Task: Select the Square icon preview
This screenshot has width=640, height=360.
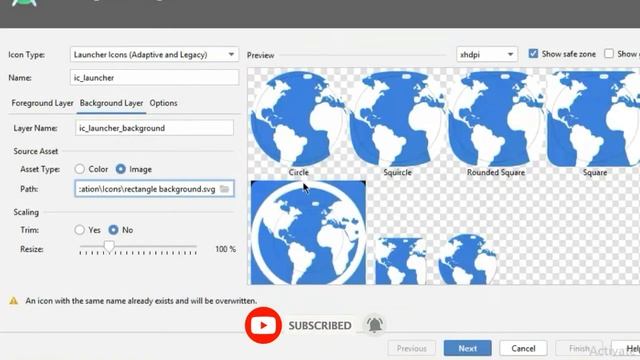Action: point(594,118)
